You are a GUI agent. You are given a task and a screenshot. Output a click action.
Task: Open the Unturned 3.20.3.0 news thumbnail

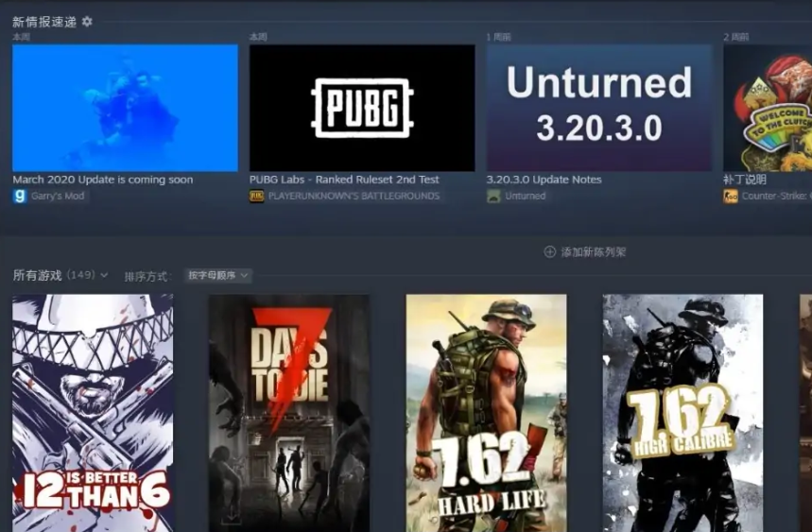point(599,108)
